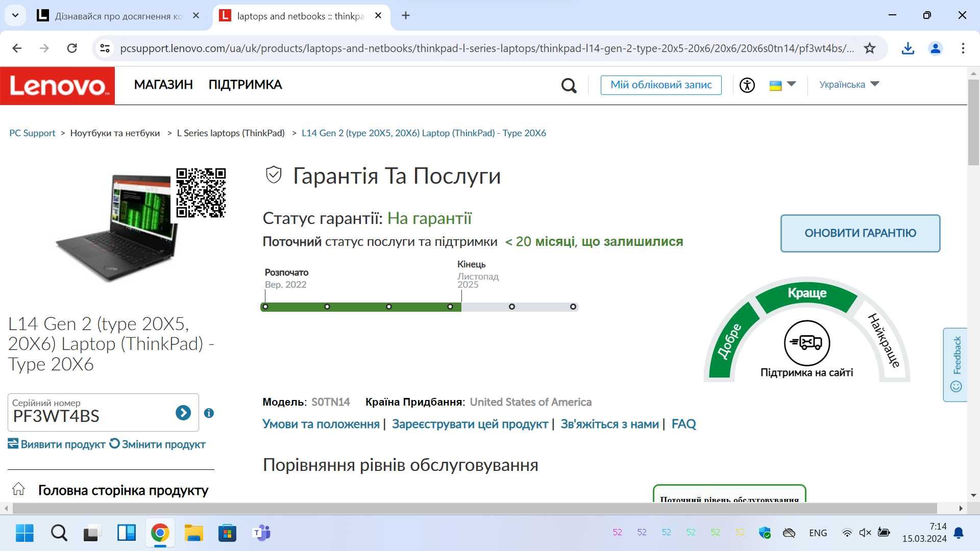980x551 pixels.
Task: Open Chrome profile icon
Action: click(x=935, y=48)
